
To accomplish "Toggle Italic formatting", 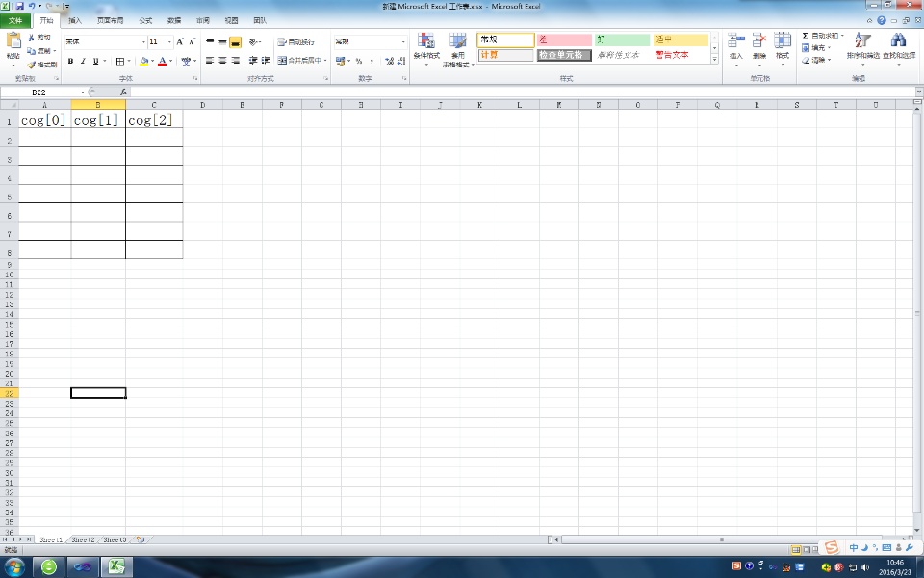I will [x=83, y=61].
